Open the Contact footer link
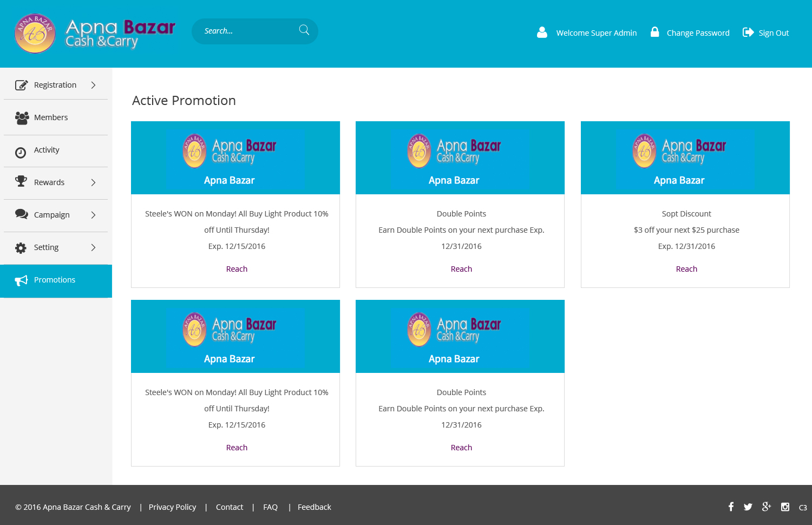The width and height of the screenshot is (812, 525). (230, 507)
